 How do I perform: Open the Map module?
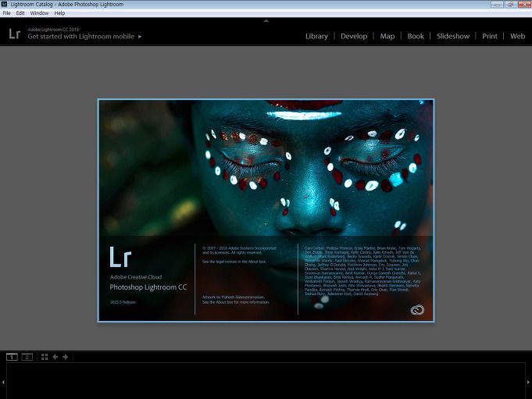click(x=387, y=36)
